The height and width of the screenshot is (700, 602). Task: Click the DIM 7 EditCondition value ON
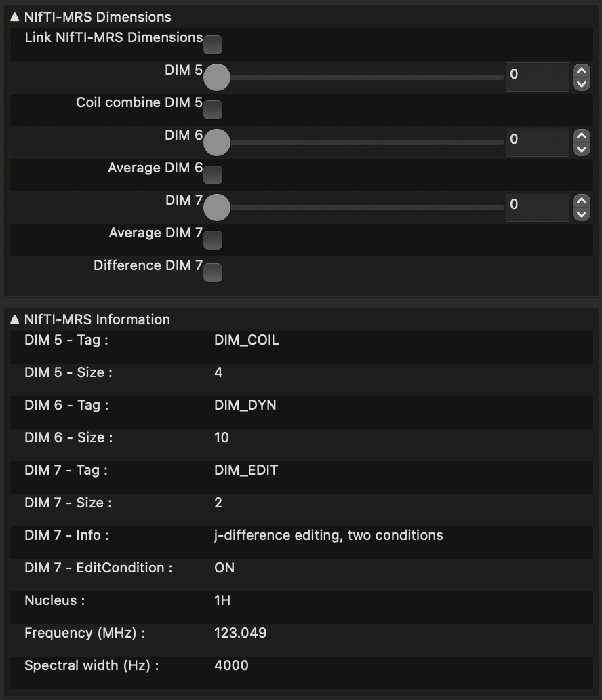(224, 568)
